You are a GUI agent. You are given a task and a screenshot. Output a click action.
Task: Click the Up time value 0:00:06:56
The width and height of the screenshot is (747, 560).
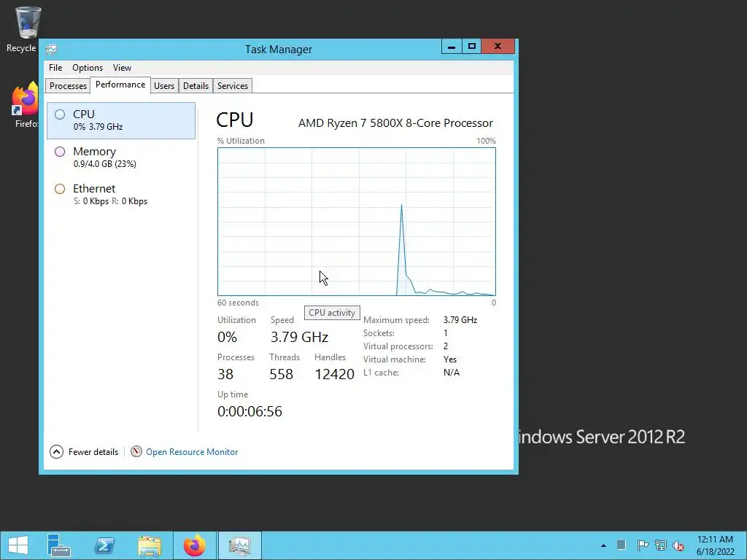(249, 411)
